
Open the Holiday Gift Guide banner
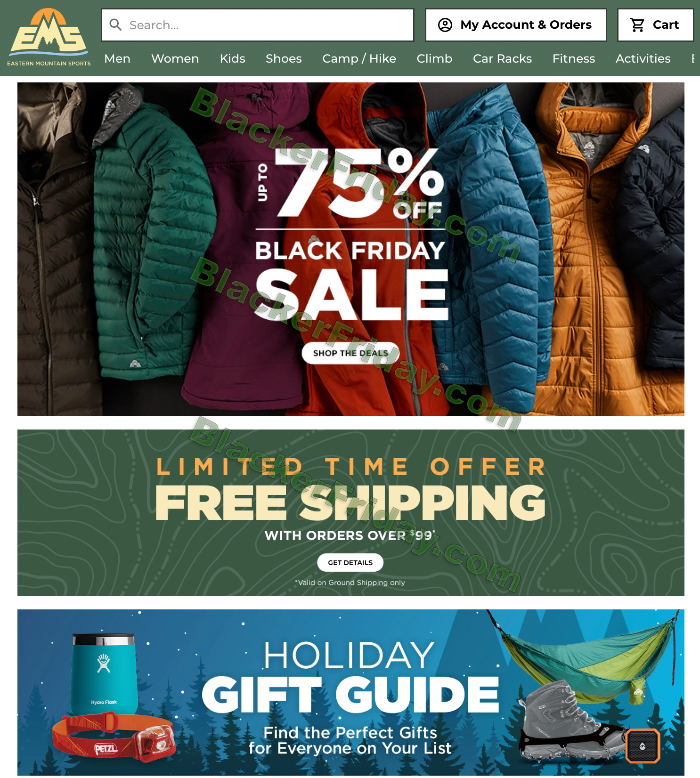click(350, 692)
